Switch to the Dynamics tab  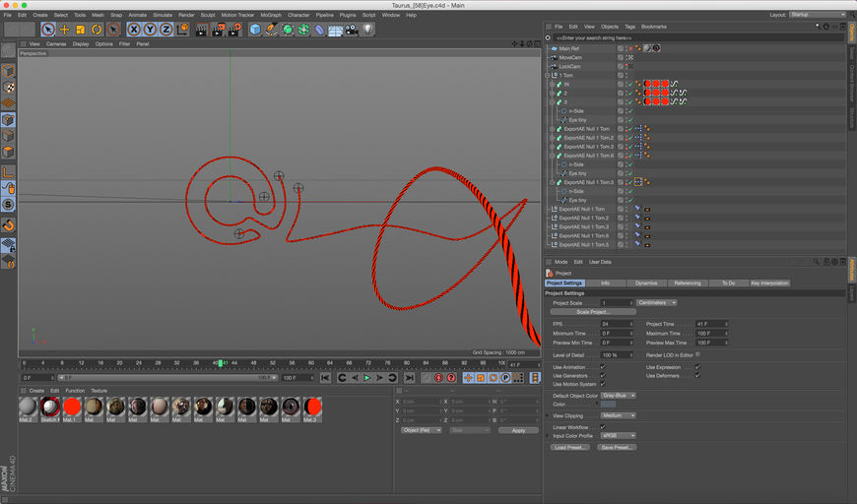click(x=646, y=283)
